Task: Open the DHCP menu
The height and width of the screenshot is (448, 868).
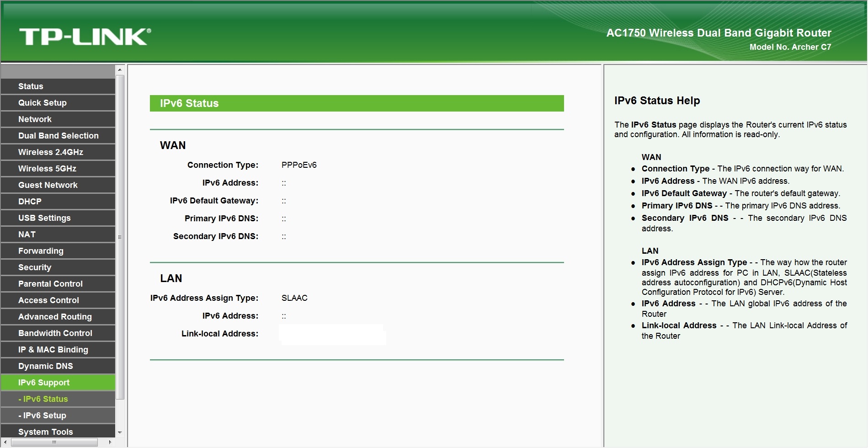Action: (58, 202)
